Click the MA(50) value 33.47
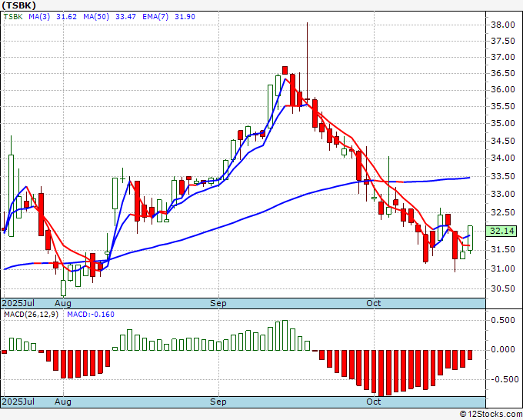 click(125, 17)
